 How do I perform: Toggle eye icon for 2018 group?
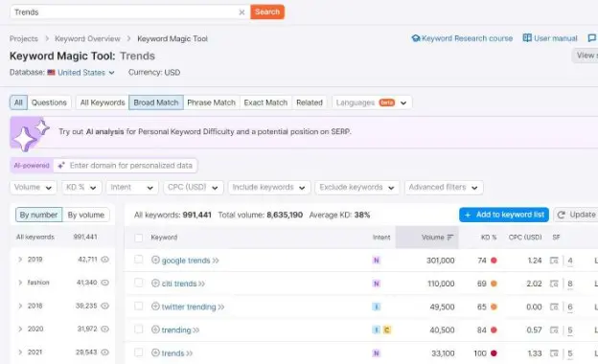104,307
